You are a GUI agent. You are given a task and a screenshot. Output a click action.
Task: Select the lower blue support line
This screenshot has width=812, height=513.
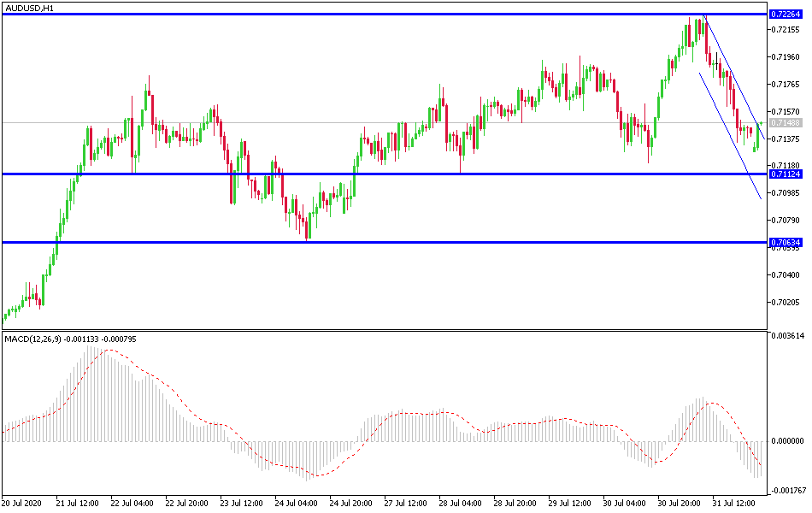coord(385,242)
